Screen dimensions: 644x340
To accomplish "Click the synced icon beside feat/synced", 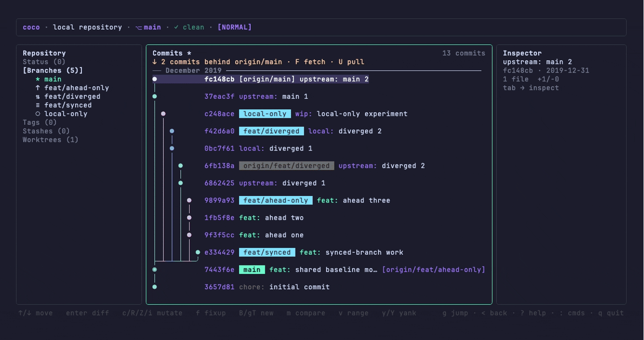I will click(x=38, y=105).
